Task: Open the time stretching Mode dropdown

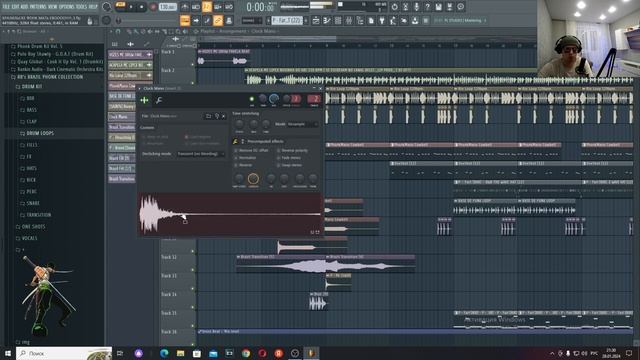Action: pos(302,124)
